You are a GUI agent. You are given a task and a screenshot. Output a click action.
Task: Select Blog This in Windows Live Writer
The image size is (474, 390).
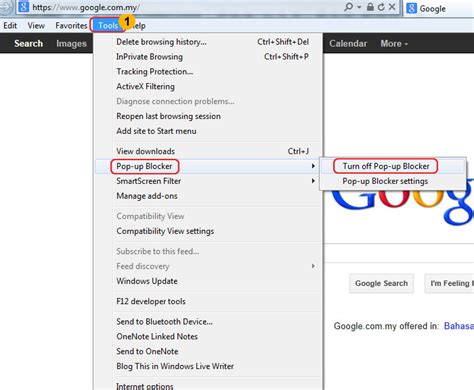coord(208,366)
